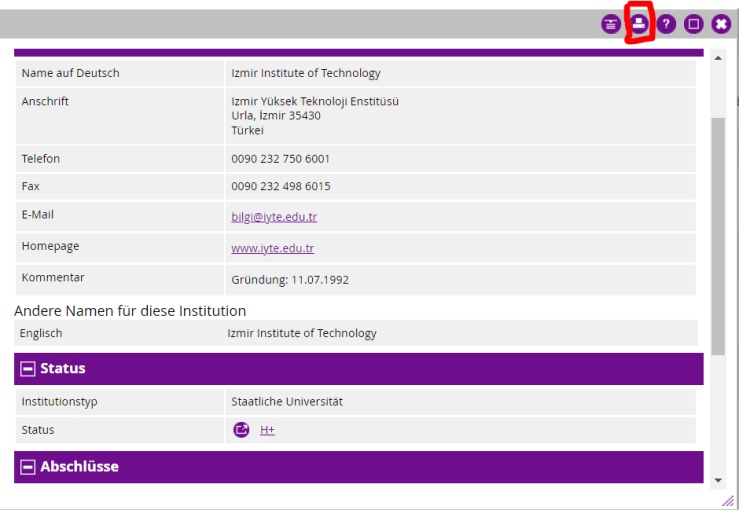
Task: Click the 'Gründung: 11.07.1992' comment text
Action: 290,280
